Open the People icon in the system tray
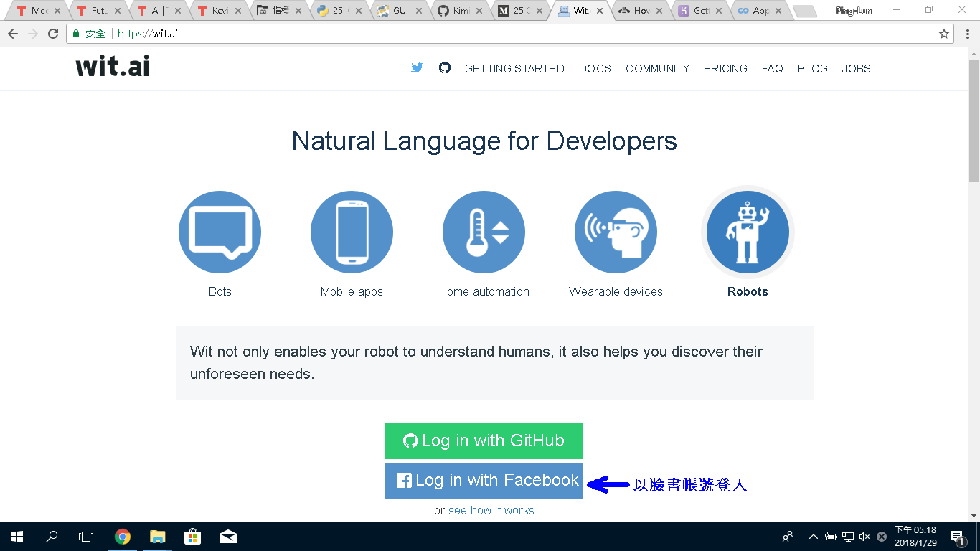The width and height of the screenshot is (980, 551). click(788, 537)
